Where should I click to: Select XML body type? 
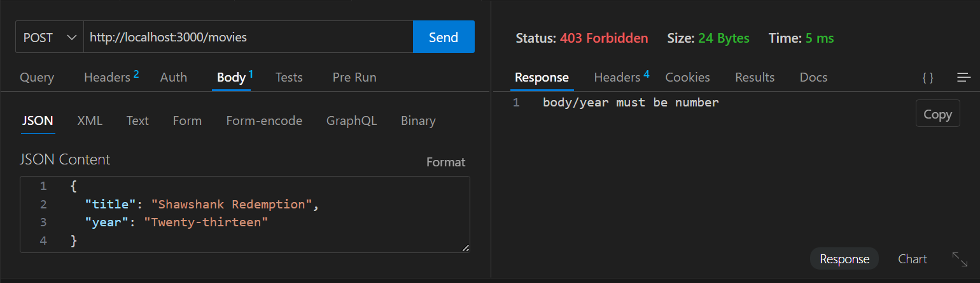pos(90,120)
